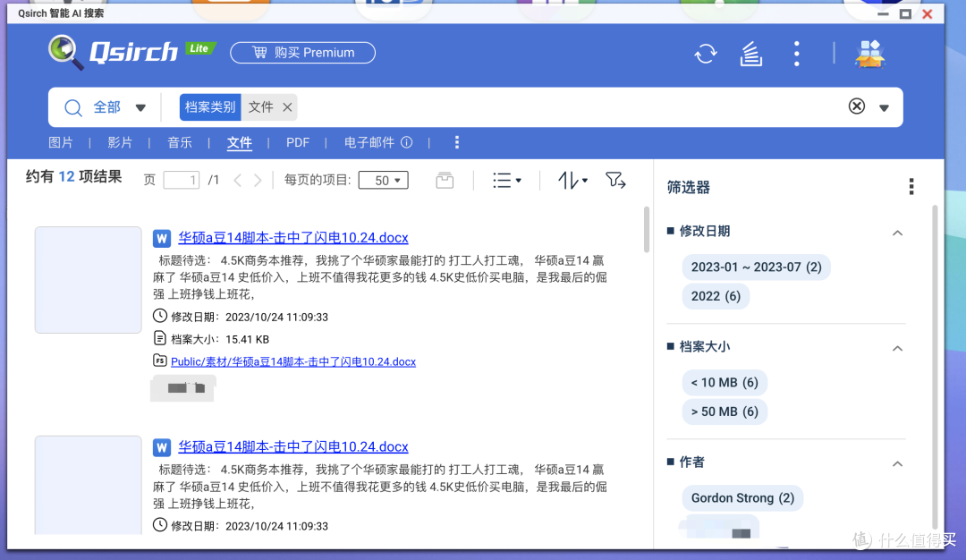Expand advanced search options arrow
The height and width of the screenshot is (560, 966).
click(x=884, y=108)
